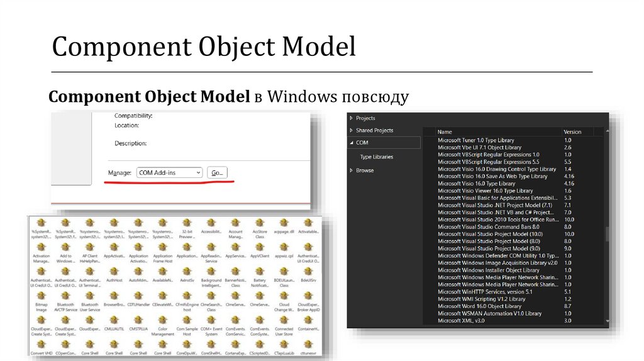Click the COM+ Event System icon
Viewport: 644px width, 361px height.
[211, 319]
